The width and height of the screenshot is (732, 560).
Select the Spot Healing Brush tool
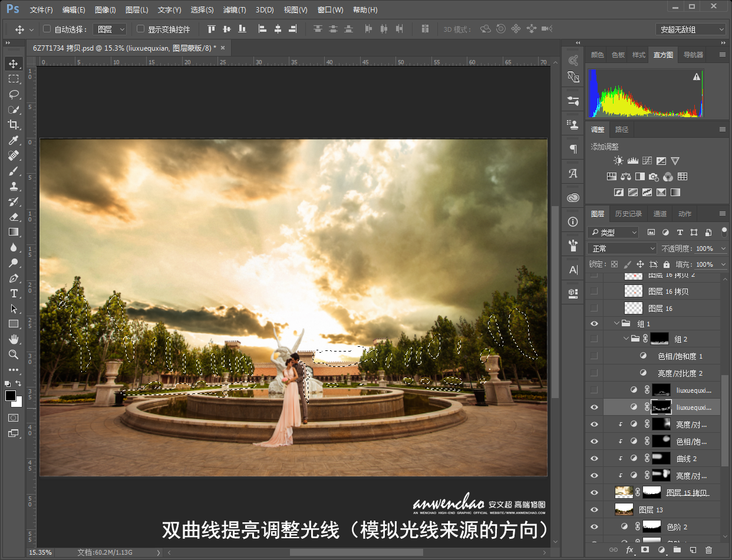pyautogui.click(x=14, y=155)
